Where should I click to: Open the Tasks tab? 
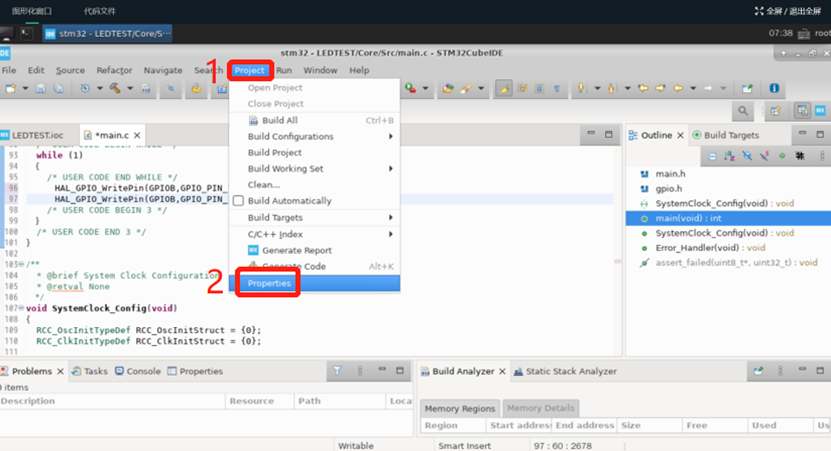[90, 371]
